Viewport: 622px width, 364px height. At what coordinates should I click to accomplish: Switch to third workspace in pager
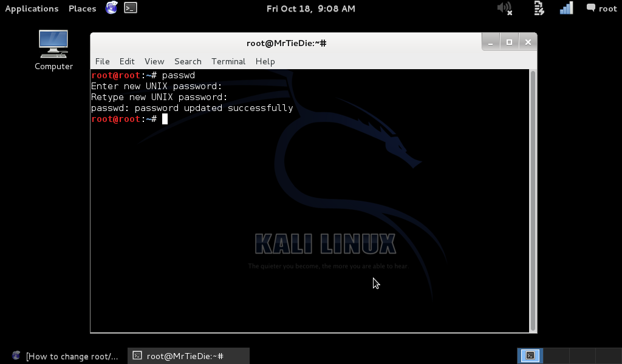tap(582, 356)
